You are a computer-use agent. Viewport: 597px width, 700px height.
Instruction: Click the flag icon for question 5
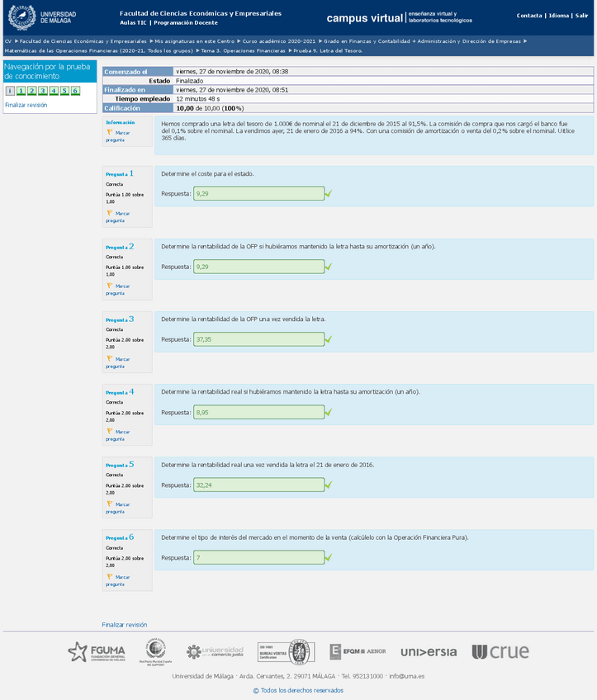click(x=109, y=504)
